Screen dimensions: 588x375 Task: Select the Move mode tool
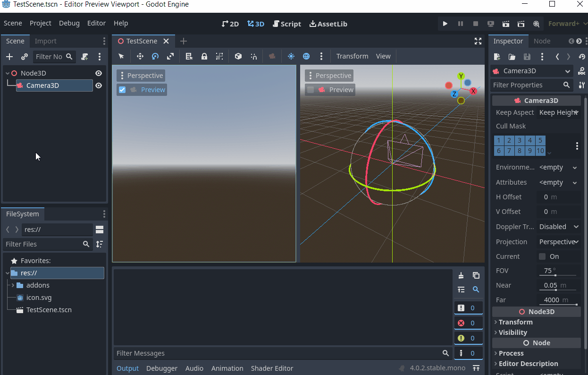140,56
